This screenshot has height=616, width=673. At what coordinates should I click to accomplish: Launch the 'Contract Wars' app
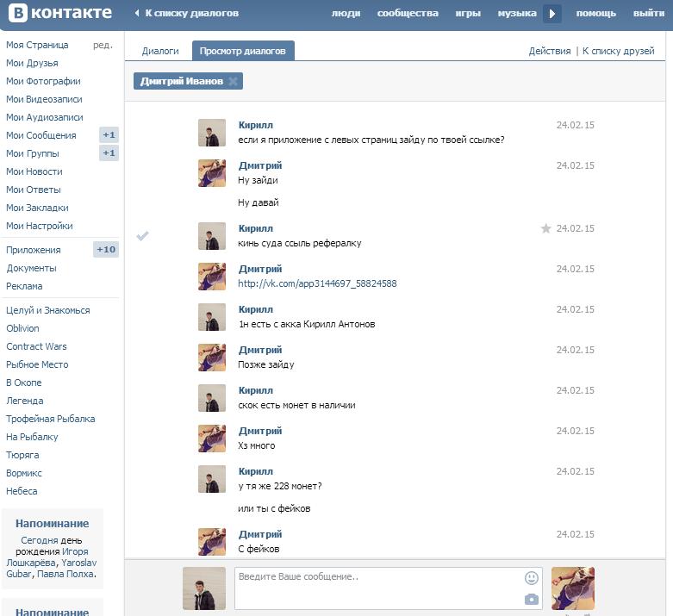pos(36,346)
